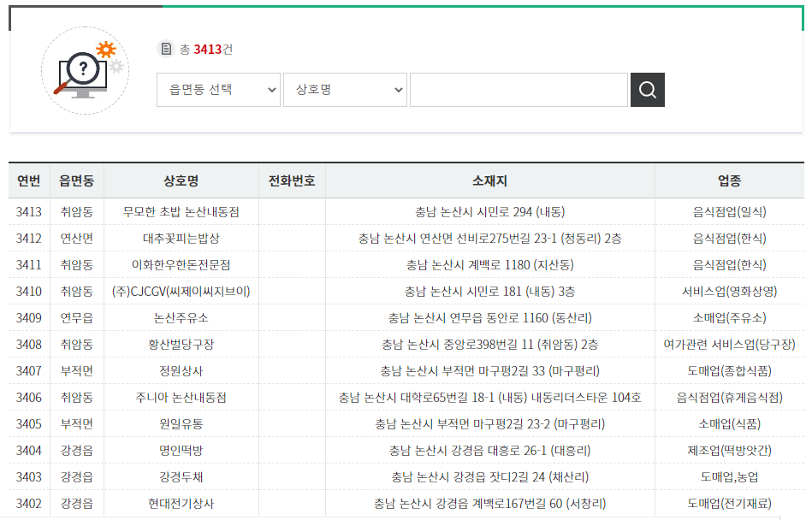Click row number 3407

pyautogui.click(x=29, y=371)
